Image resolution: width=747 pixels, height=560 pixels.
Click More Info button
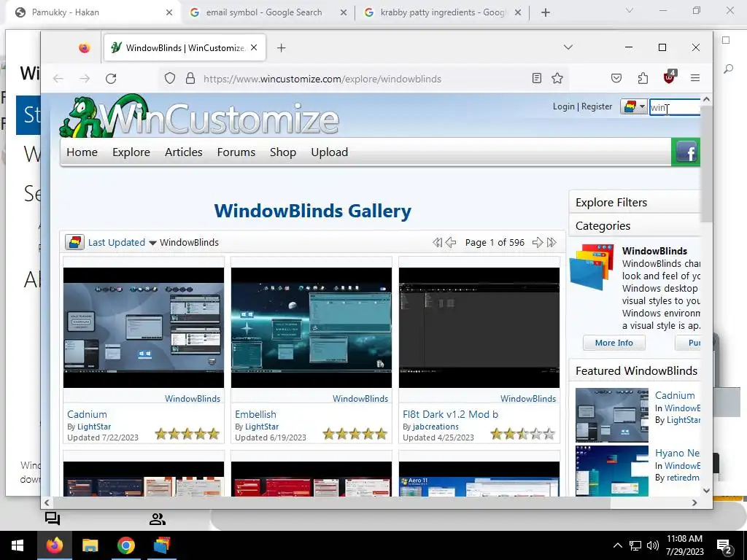point(614,343)
